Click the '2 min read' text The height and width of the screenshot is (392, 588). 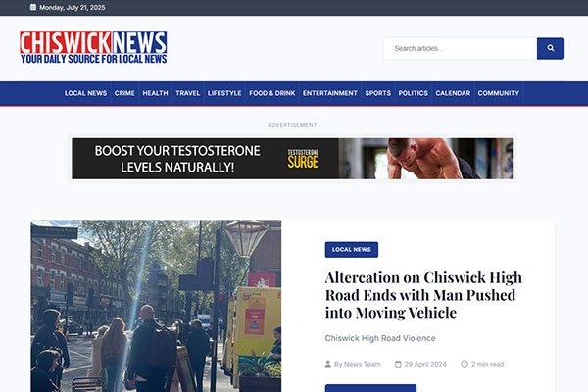pyautogui.click(x=487, y=364)
